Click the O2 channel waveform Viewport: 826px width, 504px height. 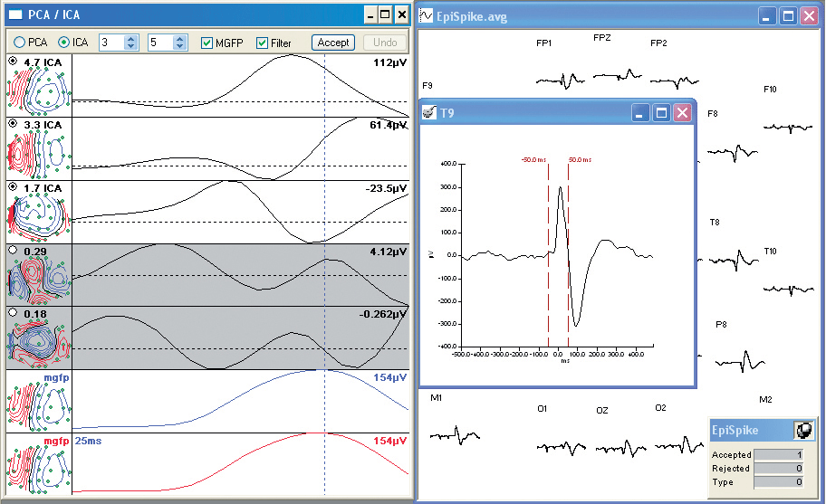pyautogui.click(x=679, y=446)
